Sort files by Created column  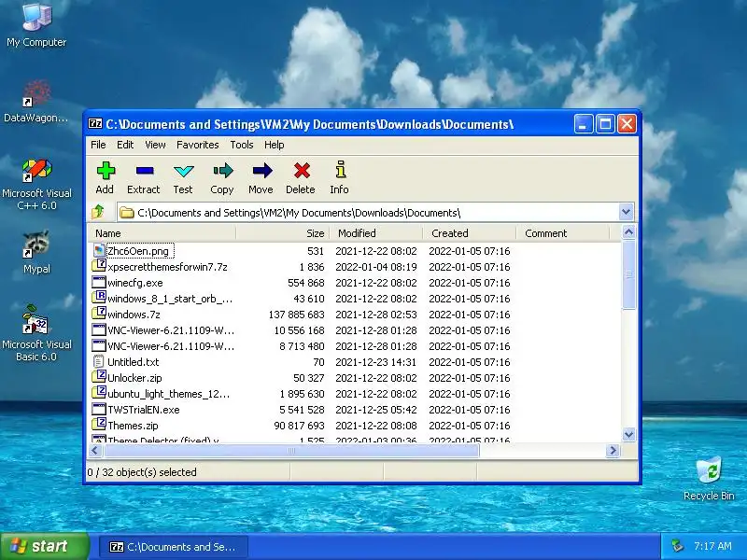(470, 233)
